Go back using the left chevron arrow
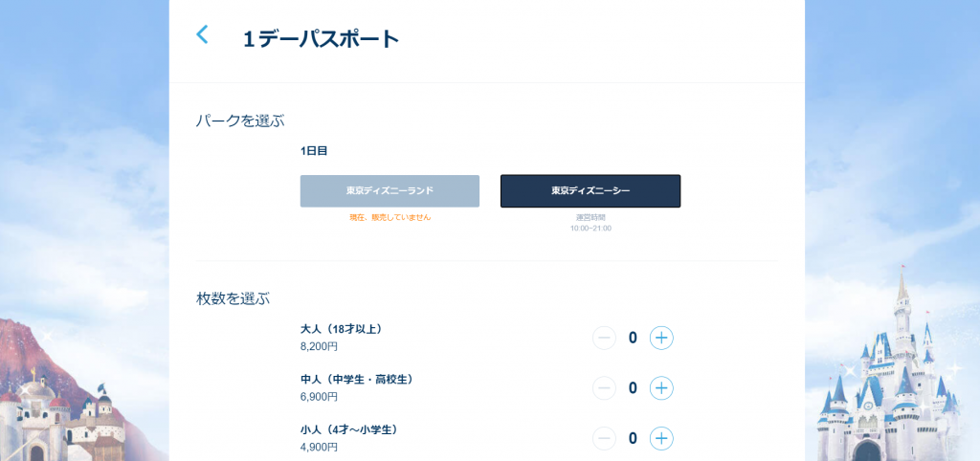This screenshot has height=461, width=980. 202,34
